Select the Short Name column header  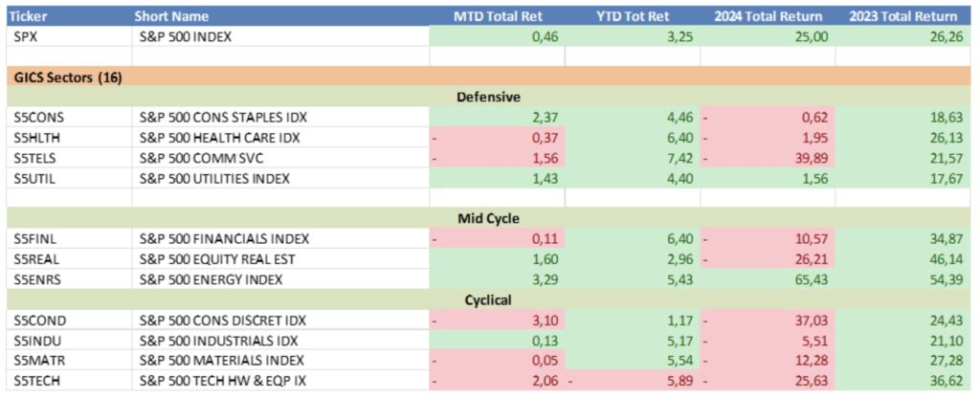coord(173,16)
